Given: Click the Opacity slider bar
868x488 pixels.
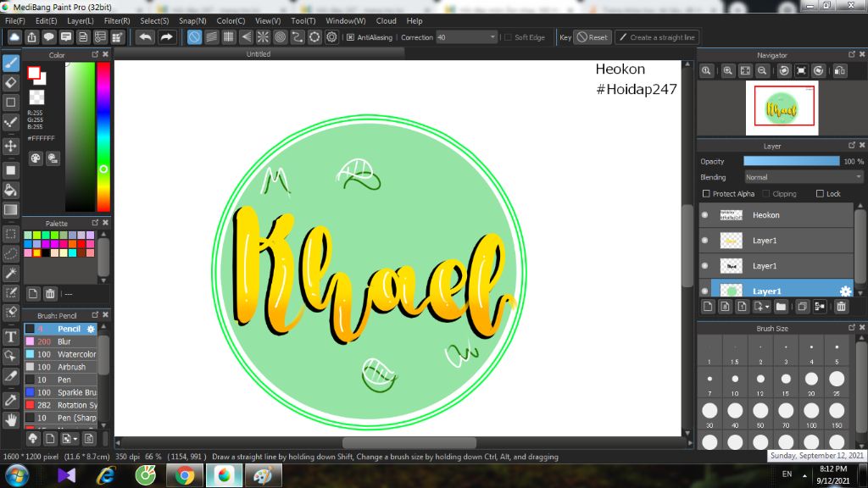Looking at the screenshot, I should point(791,161).
